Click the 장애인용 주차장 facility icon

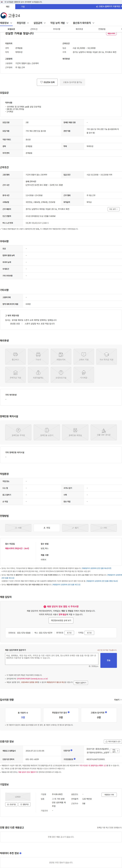(18, 432)
